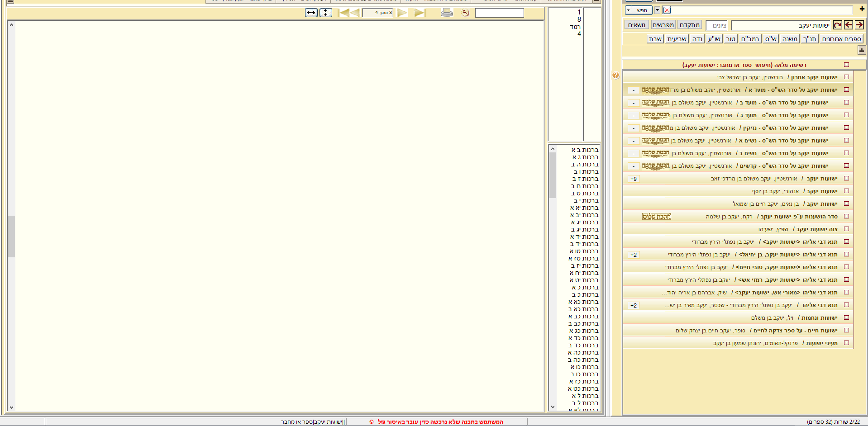Open שו"ע category

[714, 39]
